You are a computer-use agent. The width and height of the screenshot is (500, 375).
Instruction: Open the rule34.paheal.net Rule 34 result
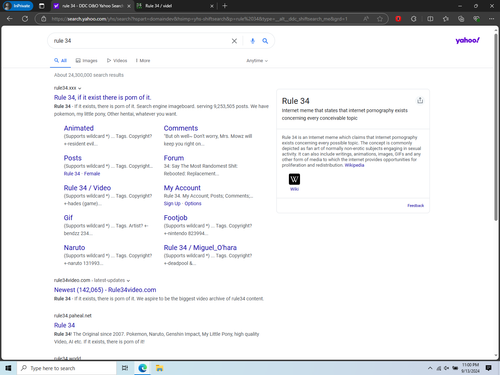tap(64, 325)
